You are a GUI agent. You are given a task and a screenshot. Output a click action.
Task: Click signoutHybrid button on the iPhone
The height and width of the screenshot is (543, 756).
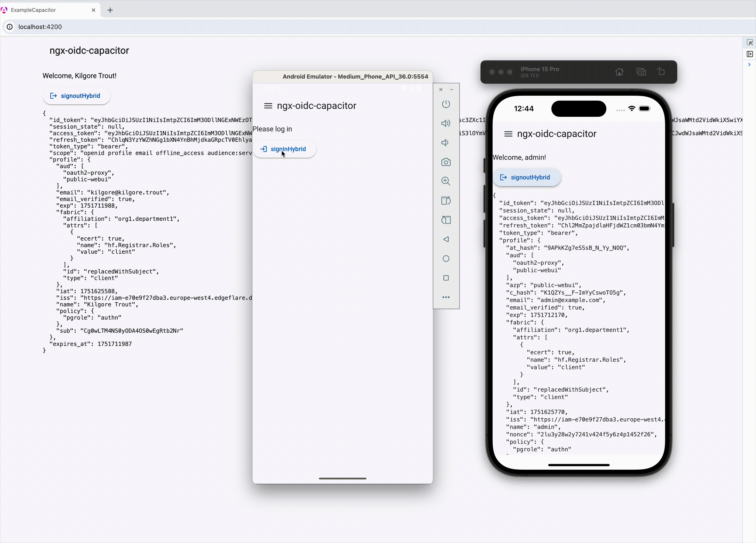tap(526, 177)
